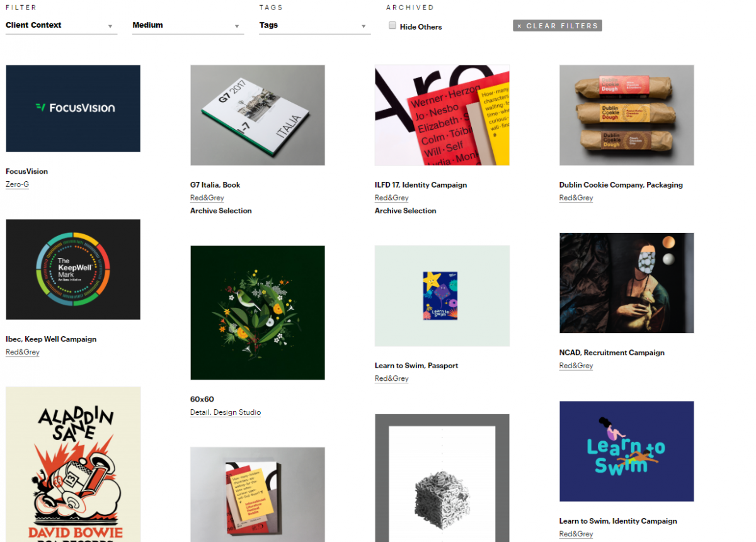Open the 60x60 bird illustration thumbnail
This screenshot has height=542, width=756.
pos(258,313)
